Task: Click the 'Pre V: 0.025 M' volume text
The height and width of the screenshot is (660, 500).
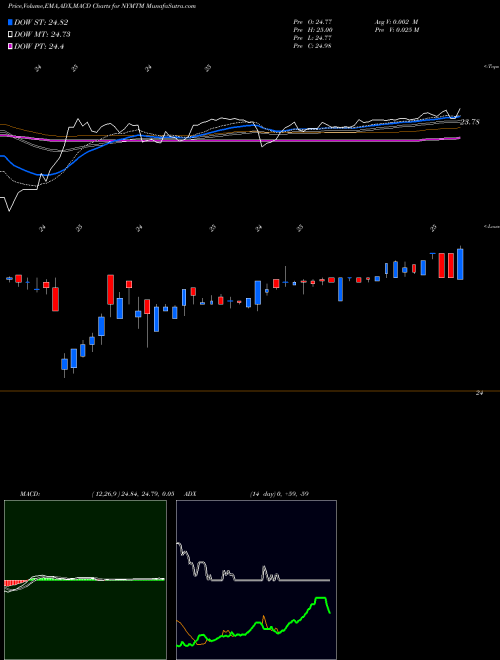Action: point(397,30)
